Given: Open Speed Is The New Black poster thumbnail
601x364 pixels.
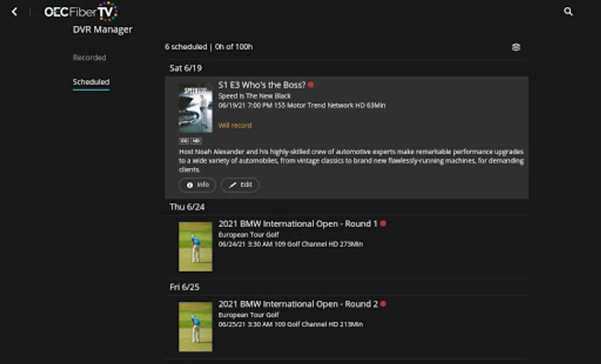Looking at the screenshot, I should tap(195, 108).
